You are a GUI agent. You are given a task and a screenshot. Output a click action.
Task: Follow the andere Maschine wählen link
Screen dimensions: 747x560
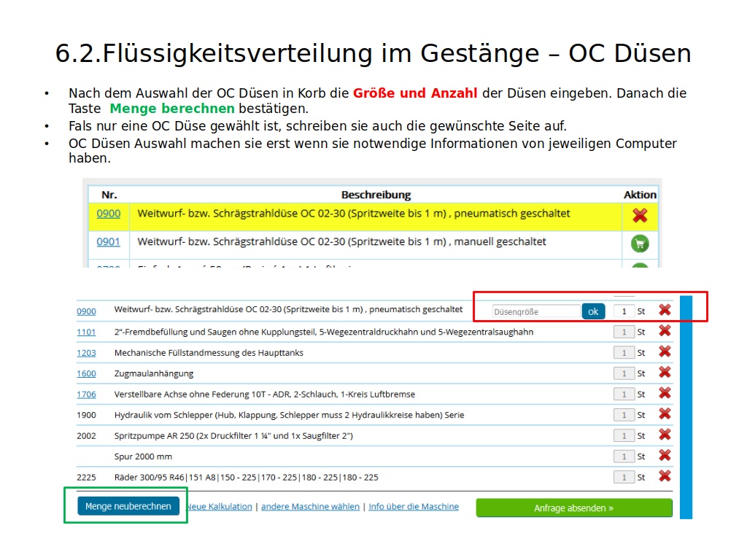tap(310, 507)
